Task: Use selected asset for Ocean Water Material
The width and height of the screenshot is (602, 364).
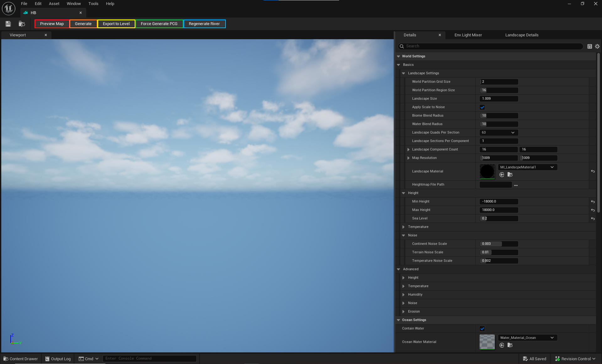Action: coord(502,345)
